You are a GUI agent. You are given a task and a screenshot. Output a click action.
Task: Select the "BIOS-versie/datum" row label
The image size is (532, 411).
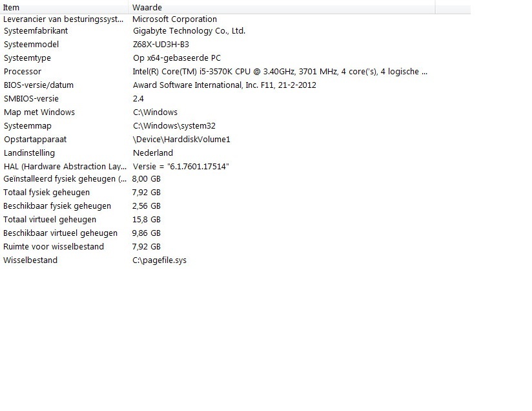click(x=39, y=85)
